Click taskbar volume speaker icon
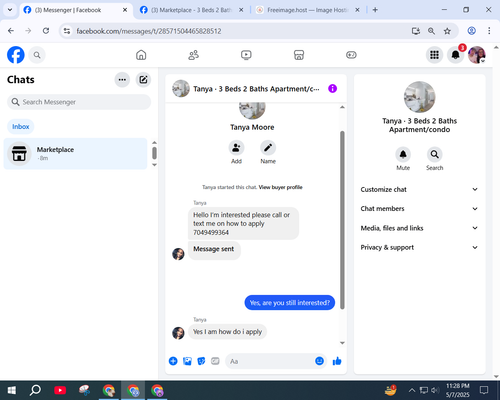 point(435,390)
